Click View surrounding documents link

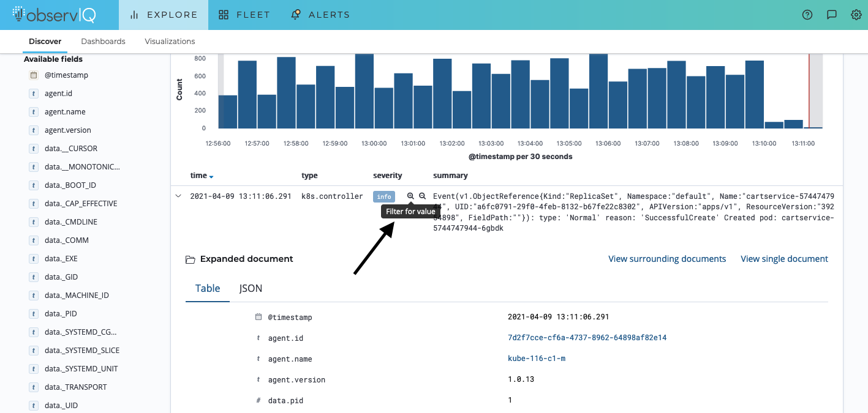[667, 259]
